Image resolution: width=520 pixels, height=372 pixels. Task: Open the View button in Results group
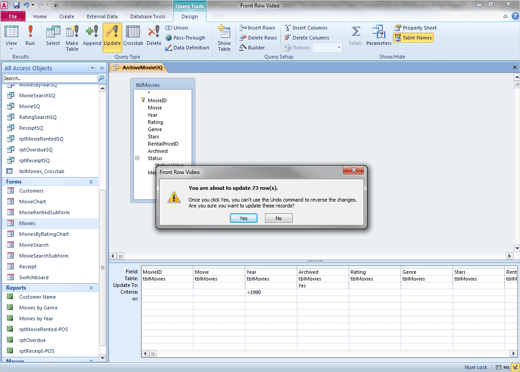[11, 37]
